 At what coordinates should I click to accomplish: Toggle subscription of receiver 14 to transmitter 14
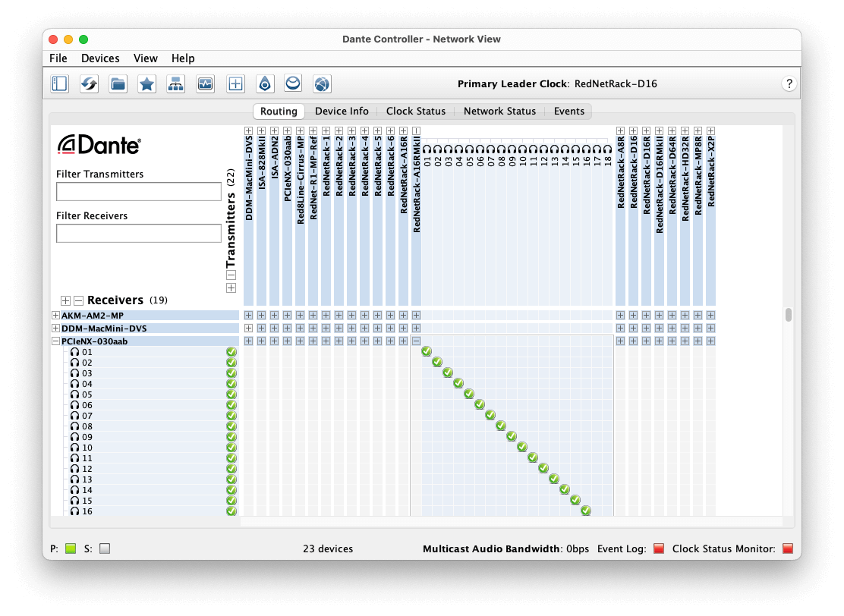click(x=565, y=489)
